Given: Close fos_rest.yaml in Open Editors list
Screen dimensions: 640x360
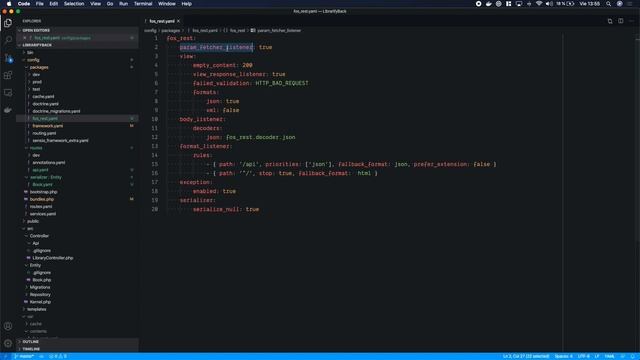Looking at the screenshot, I should pyautogui.click(x=24, y=38).
